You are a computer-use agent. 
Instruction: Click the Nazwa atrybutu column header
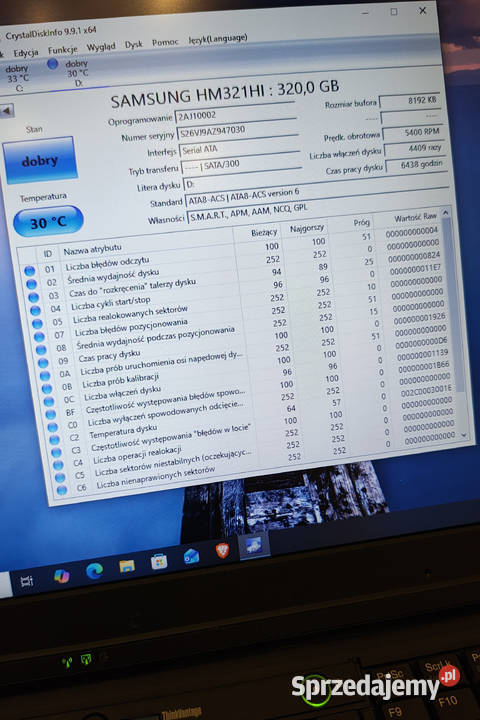92,249
